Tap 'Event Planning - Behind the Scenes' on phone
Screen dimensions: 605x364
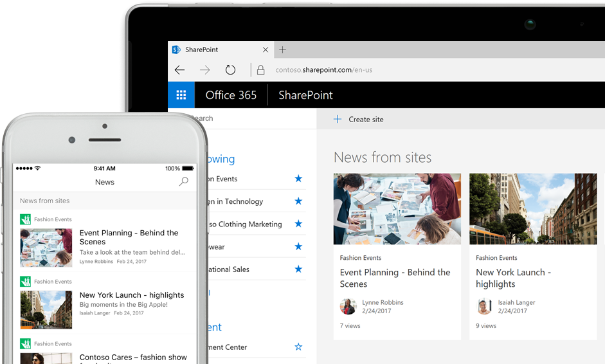129,237
